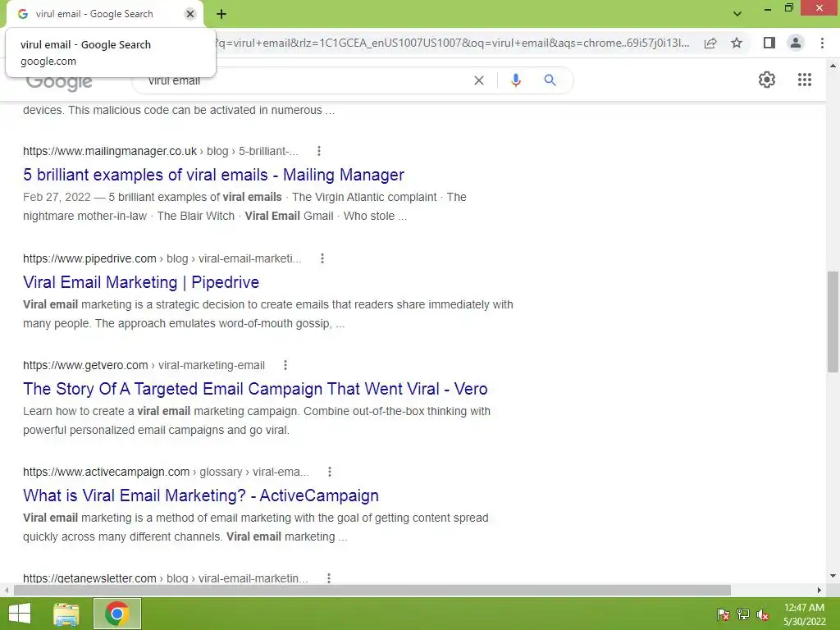
Task: Select the 'virul email - Google Search' tab
Action: click(94, 14)
